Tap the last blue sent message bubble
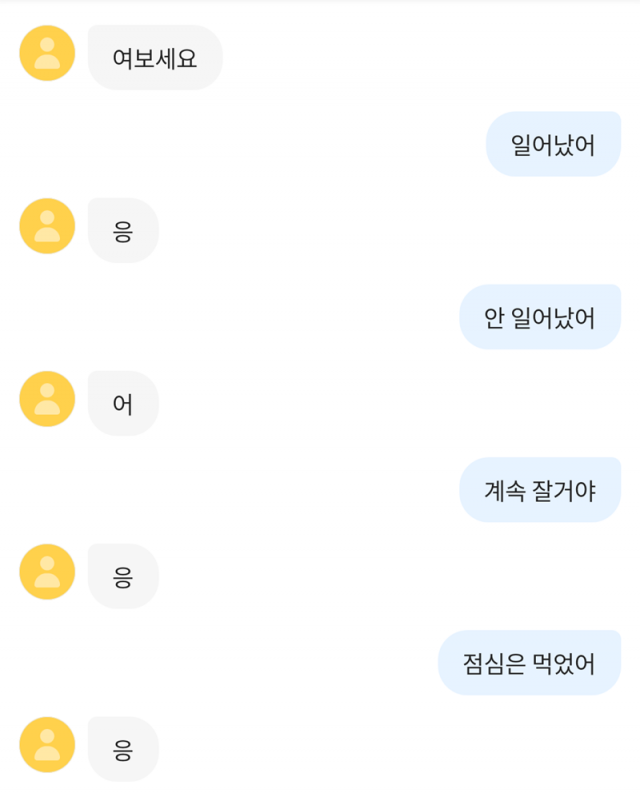 click(x=529, y=663)
